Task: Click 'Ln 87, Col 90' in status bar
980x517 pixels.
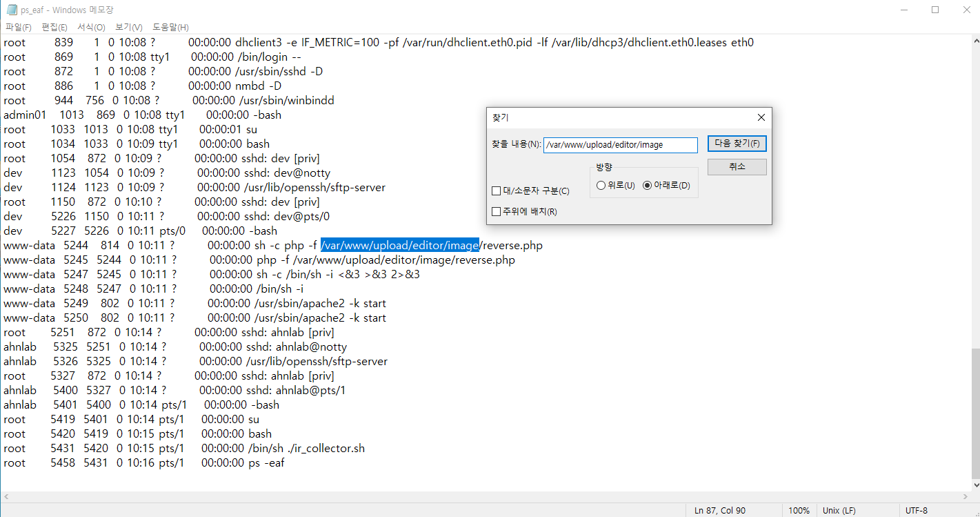Action: (x=720, y=511)
